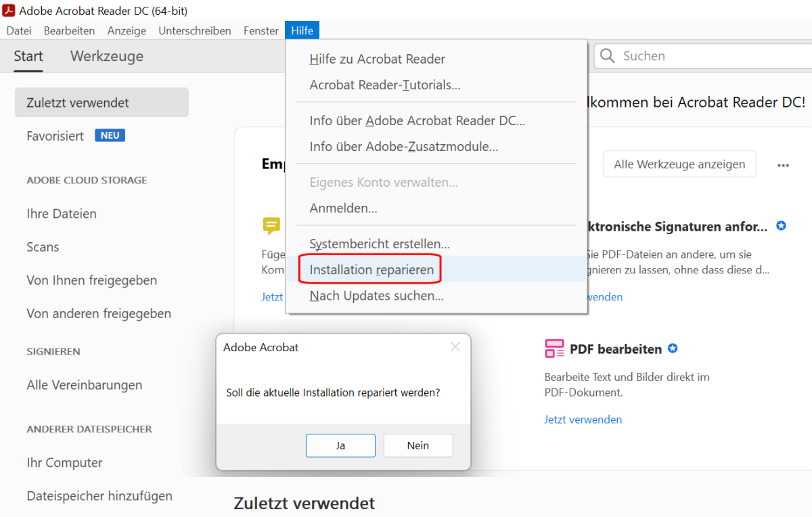Switch to the Werkzeuge tab
This screenshot has height=517, width=812.
pos(107,56)
